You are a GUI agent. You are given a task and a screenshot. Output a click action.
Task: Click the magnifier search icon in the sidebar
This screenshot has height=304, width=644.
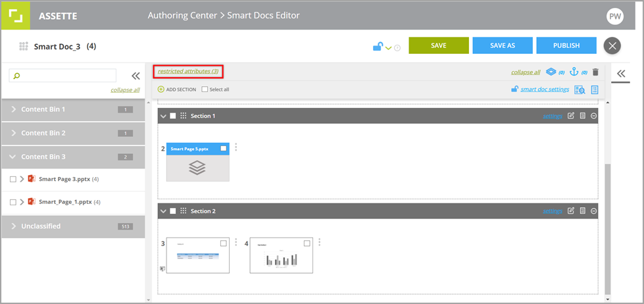[x=17, y=76]
